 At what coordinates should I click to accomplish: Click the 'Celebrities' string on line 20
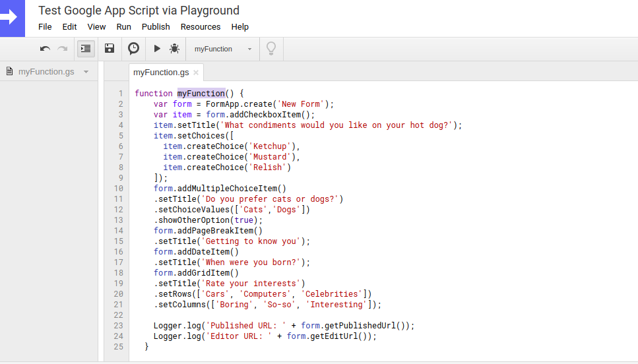pos(332,295)
